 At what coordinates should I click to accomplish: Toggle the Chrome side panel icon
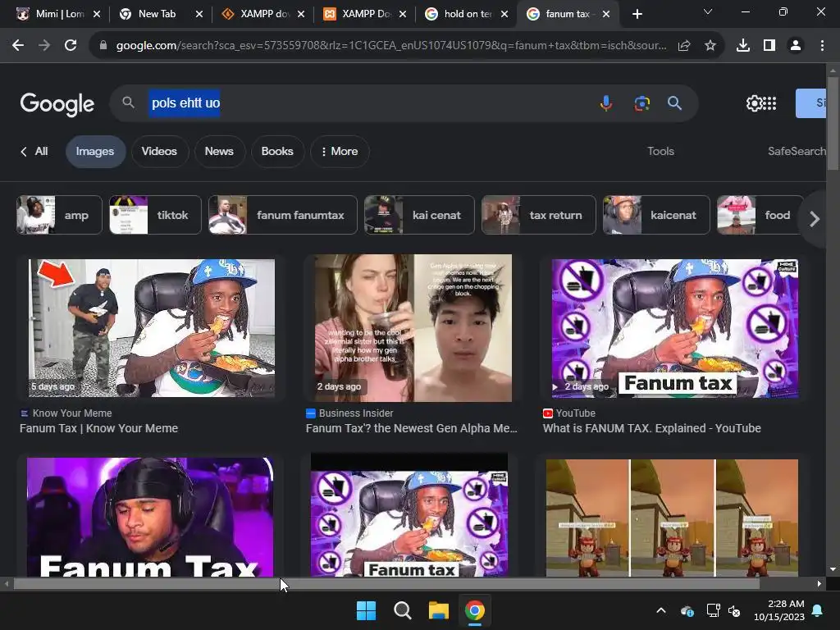pos(769,46)
